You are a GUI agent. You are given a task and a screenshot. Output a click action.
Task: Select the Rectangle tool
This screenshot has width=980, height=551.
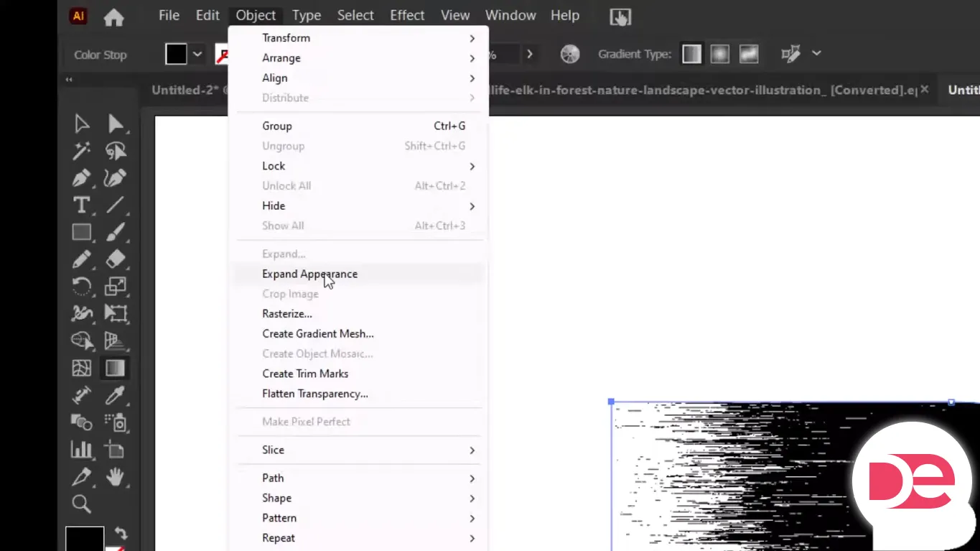point(82,232)
